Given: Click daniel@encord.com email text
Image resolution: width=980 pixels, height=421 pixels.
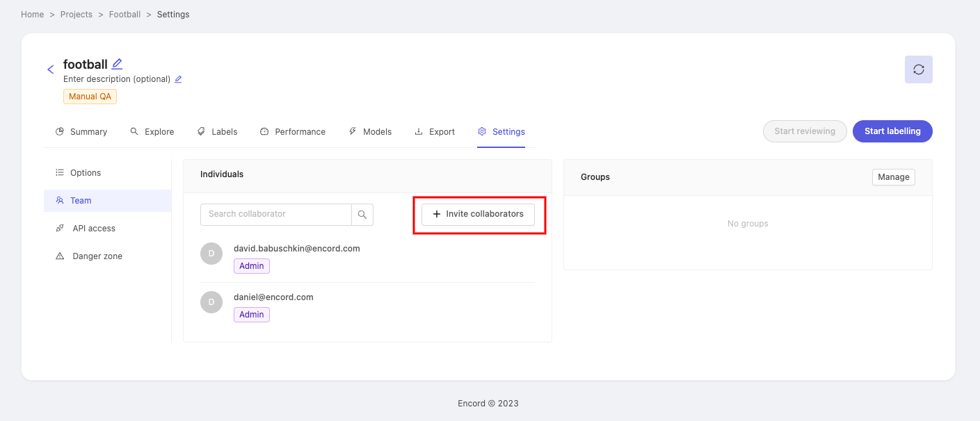Looking at the screenshot, I should [x=273, y=297].
